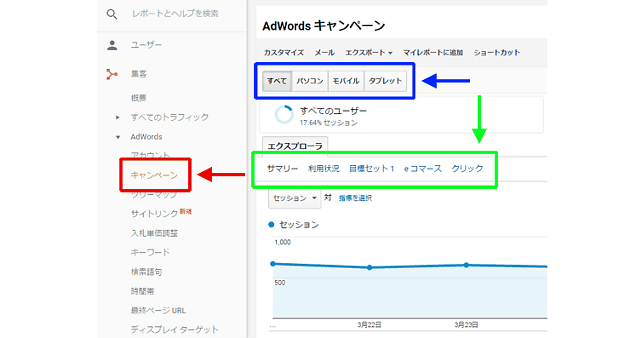This screenshot has height=338, width=644.
Task: Select 集客 in the sidebar
Action: pyautogui.click(x=138, y=75)
